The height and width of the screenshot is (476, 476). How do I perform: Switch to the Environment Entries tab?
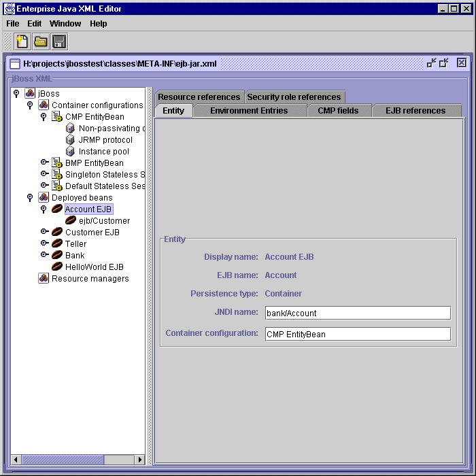[x=248, y=110]
